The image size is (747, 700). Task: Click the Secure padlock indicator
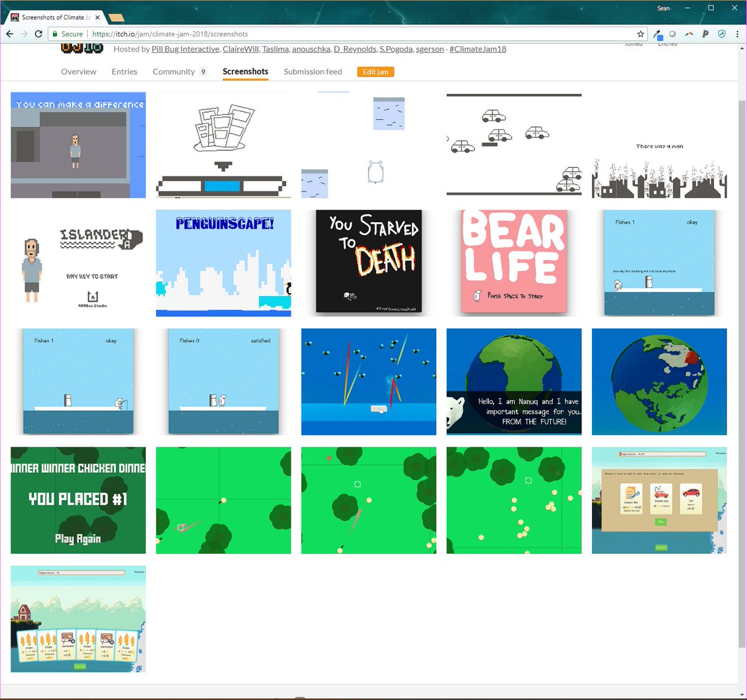(x=67, y=34)
